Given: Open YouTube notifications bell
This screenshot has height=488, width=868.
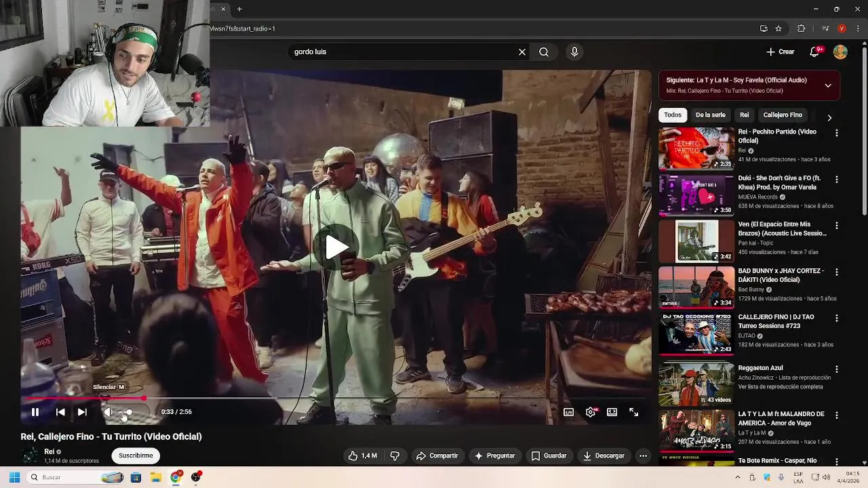Looking at the screenshot, I should 816,52.
